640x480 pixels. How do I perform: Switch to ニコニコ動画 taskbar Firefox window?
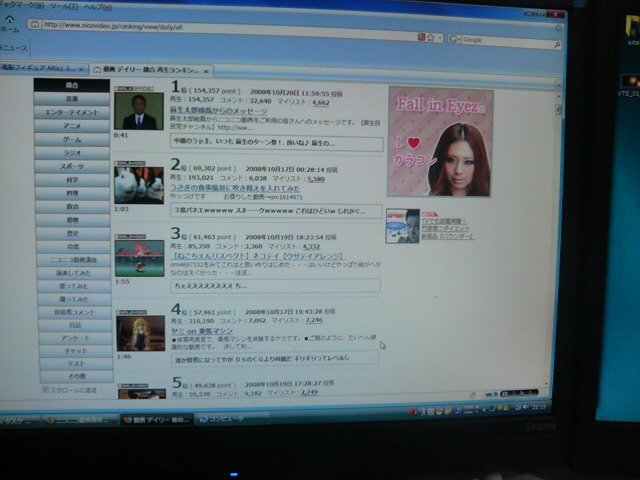(80, 420)
